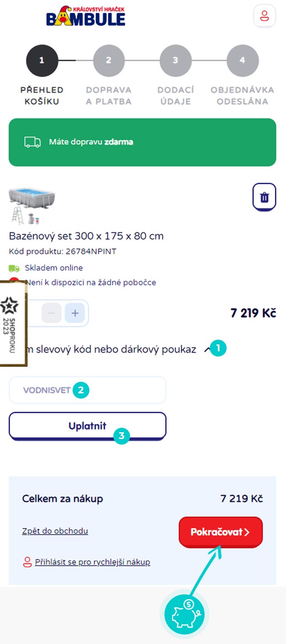The height and width of the screenshot is (644, 286).
Task: Open the user account icon
Action: (x=264, y=16)
